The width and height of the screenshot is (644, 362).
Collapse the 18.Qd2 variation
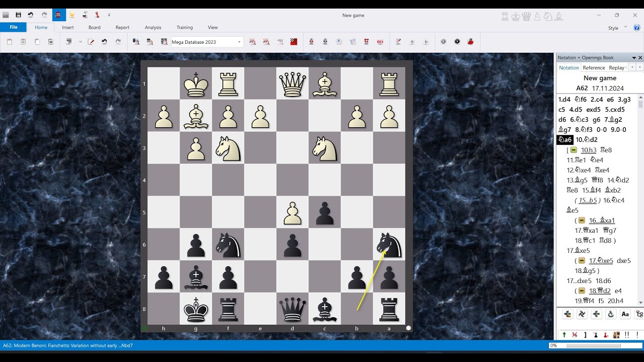click(582, 291)
